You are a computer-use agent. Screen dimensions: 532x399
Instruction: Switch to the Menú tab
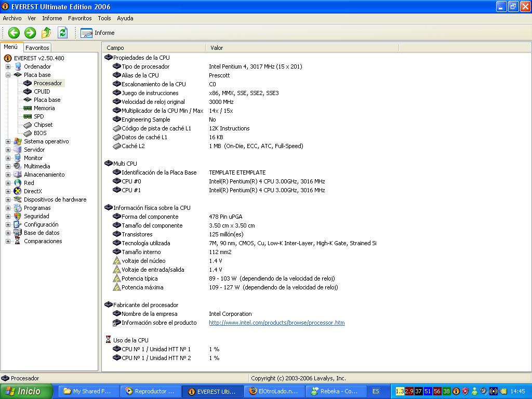click(x=11, y=47)
